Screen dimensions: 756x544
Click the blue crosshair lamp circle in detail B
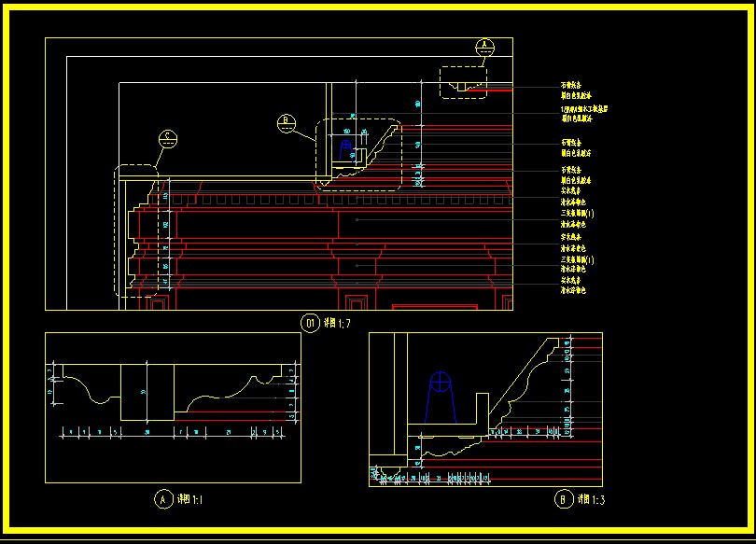click(x=441, y=382)
